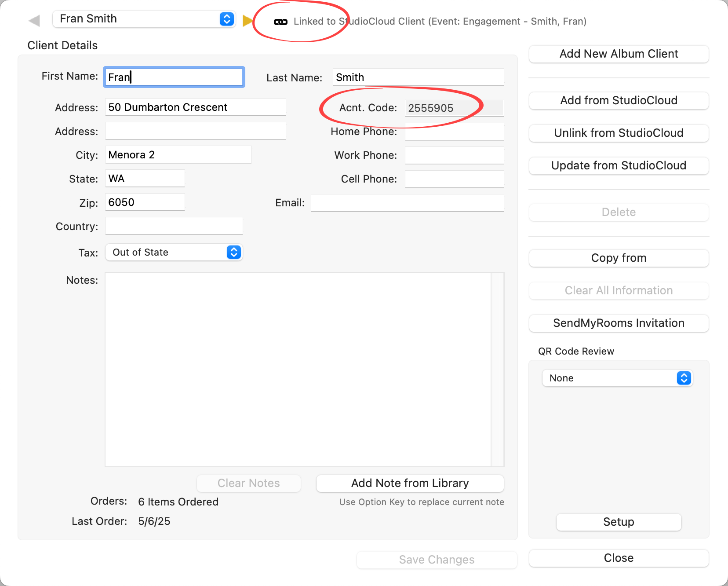Click into the Email input field
728x586 pixels.
pos(407,203)
